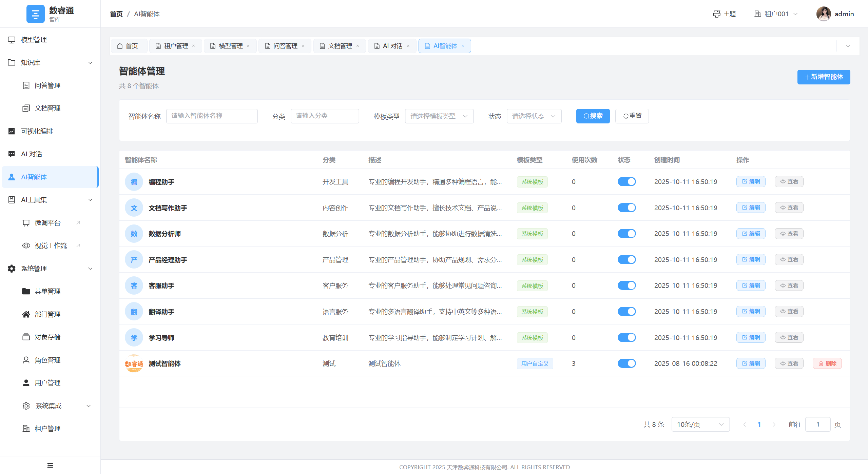Click the 新增智能体 button
The image size is (868, 474).
pyautogui.click(x=824, y=77)
